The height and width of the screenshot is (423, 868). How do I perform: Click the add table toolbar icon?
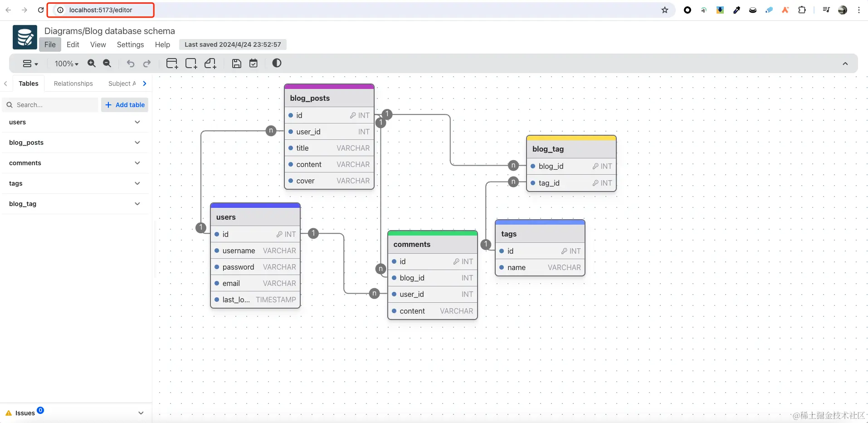tap(172, 64)
